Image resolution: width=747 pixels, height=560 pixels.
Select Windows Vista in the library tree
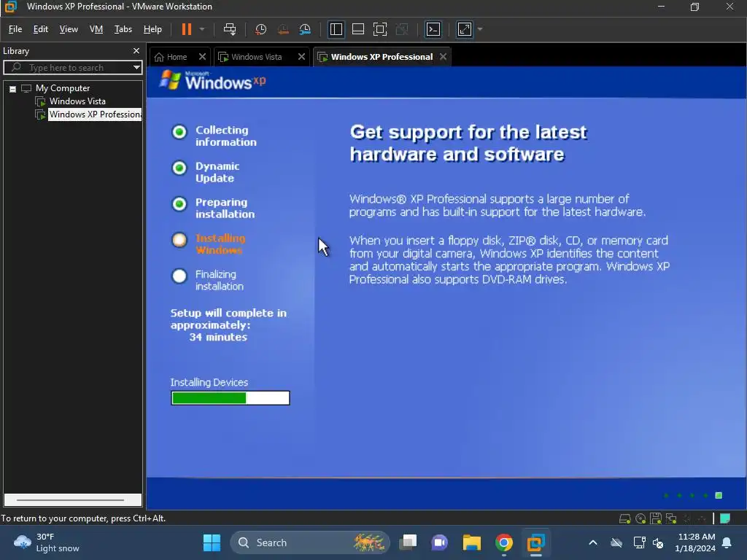(x=77, y=101)
